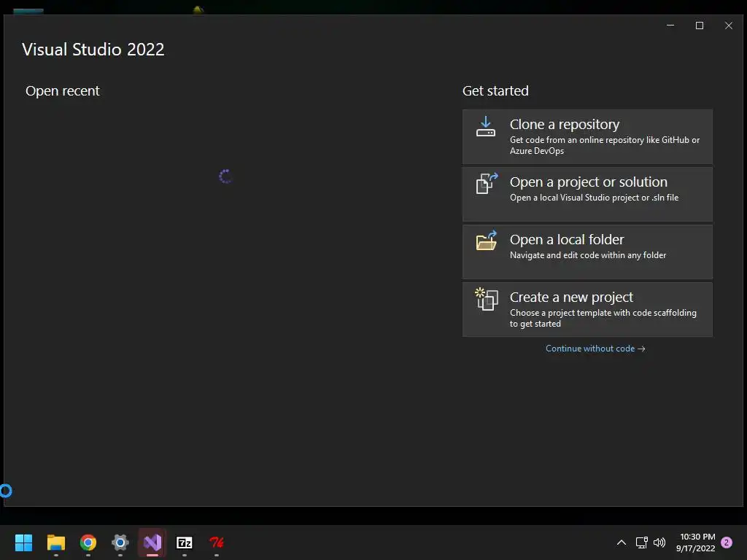The width and height of the screenshot is (747, 560).
Task: Switch to Visual Studio taskbar icon
Action: (152, 542)
